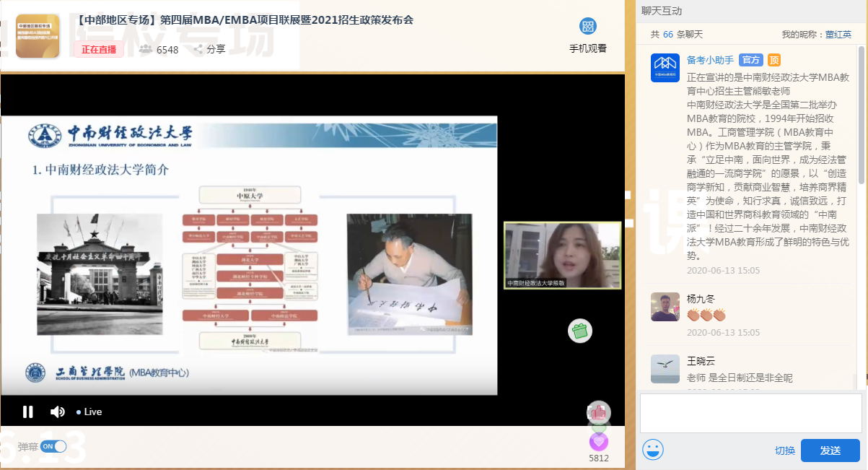The width and height of the screenshot is (868, 470).
Task: Click the viewer count 6548
Action: tap(167, 49)
